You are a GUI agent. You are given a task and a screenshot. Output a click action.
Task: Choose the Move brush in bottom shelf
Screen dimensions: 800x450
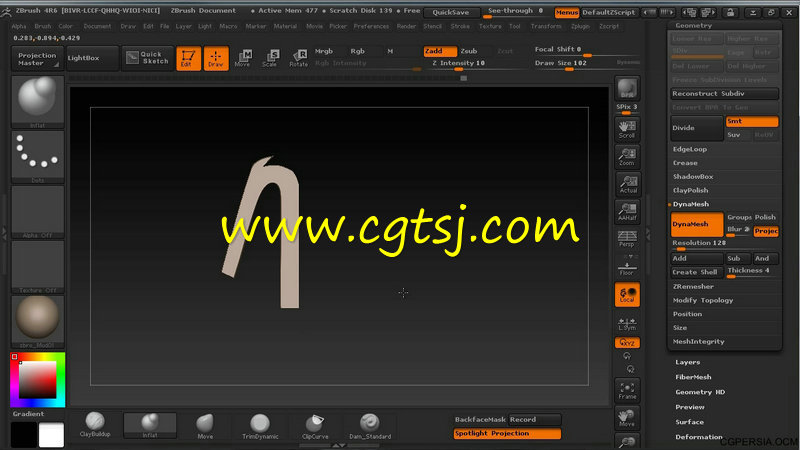point(205,426)
